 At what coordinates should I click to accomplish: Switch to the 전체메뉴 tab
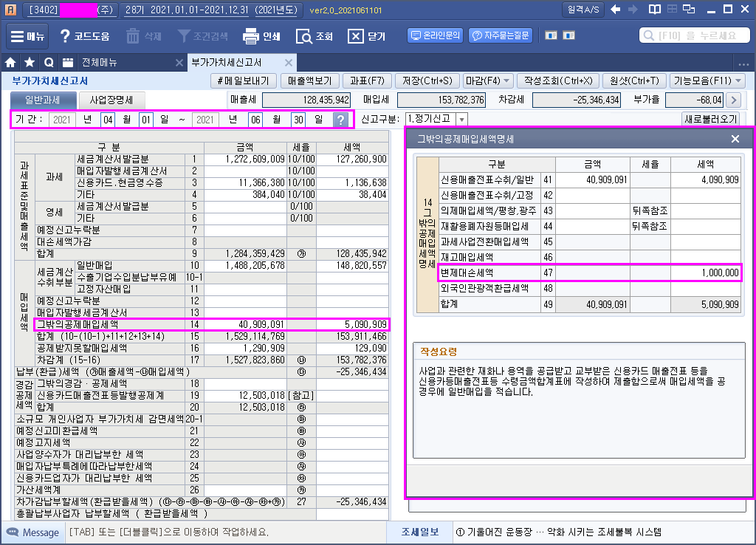tap(103, 63)
